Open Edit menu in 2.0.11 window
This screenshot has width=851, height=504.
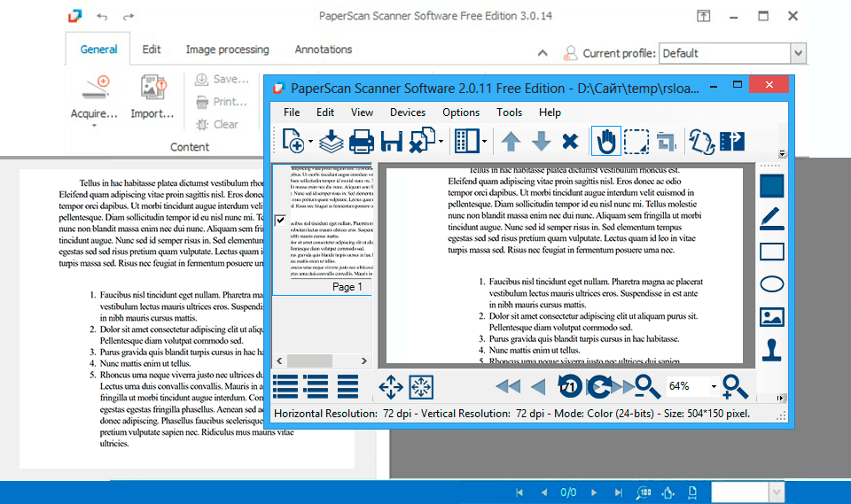click(325, 112)
